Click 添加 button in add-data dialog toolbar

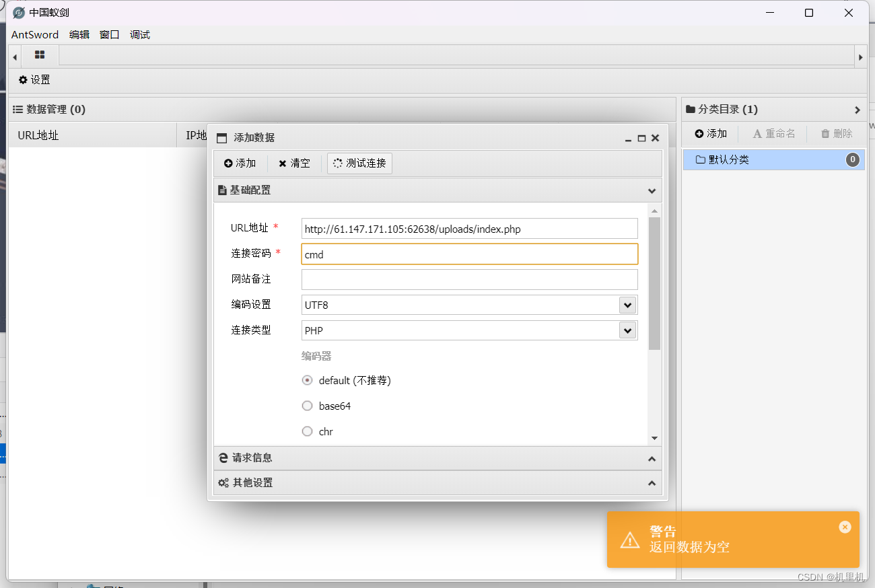tap(240, 163)
